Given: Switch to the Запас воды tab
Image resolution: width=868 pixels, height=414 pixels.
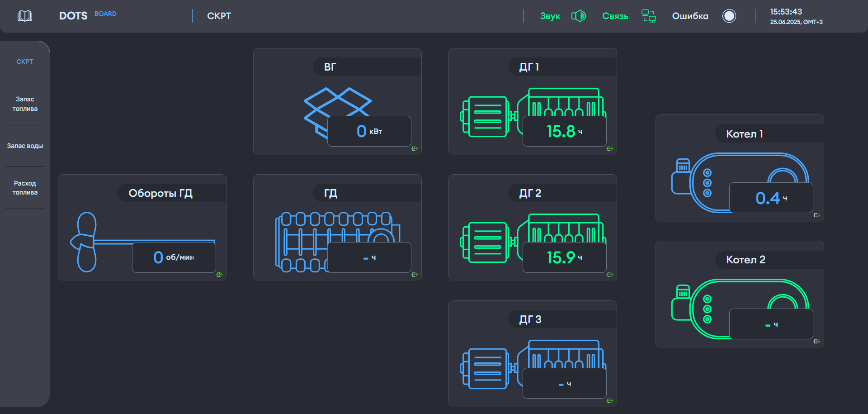Looking at the screenshot, I should click(x=25, y=146).
